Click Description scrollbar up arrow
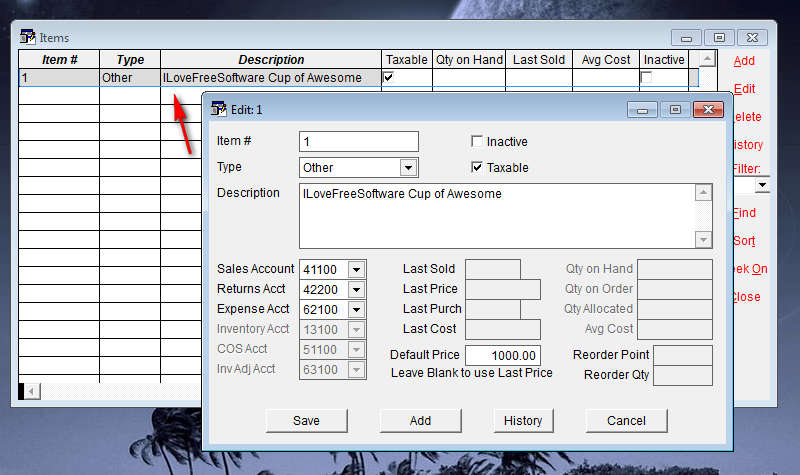Image resolution: width=800 pixels, height=475 pixels. pos(703,193)
